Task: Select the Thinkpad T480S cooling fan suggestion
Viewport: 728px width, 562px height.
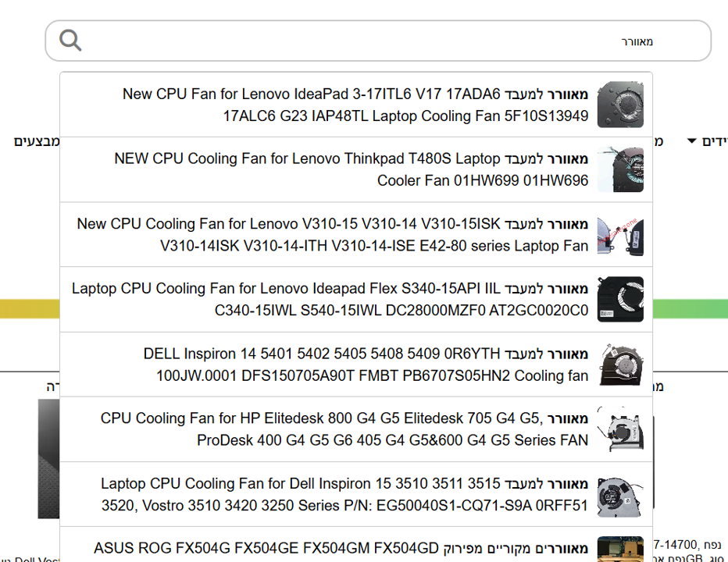Action: (x=356, y=169)
